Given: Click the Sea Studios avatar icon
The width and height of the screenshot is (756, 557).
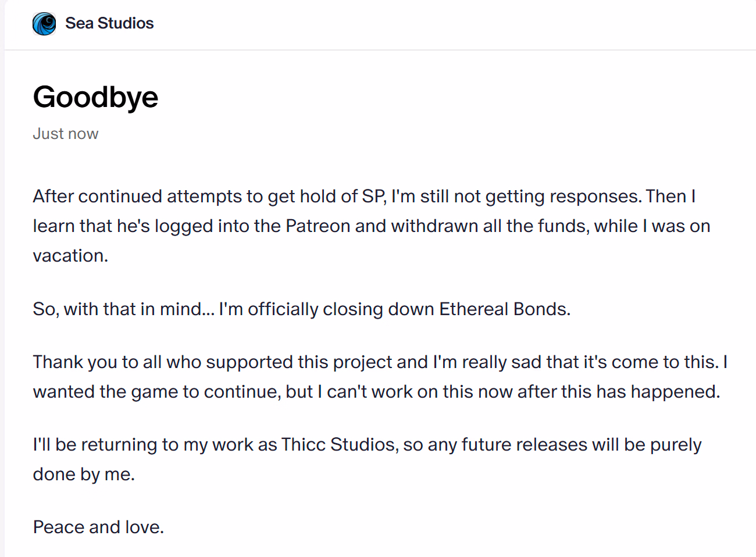Looking at the screenshot, I should click(x=44, y=24).
